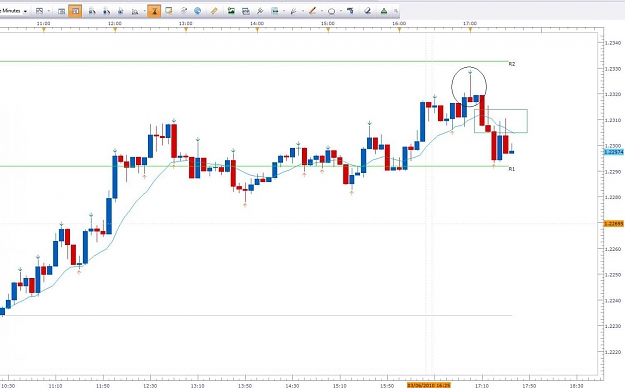Click the 1.2340 price axis label
625x388 pixels.
pos(613,43)
